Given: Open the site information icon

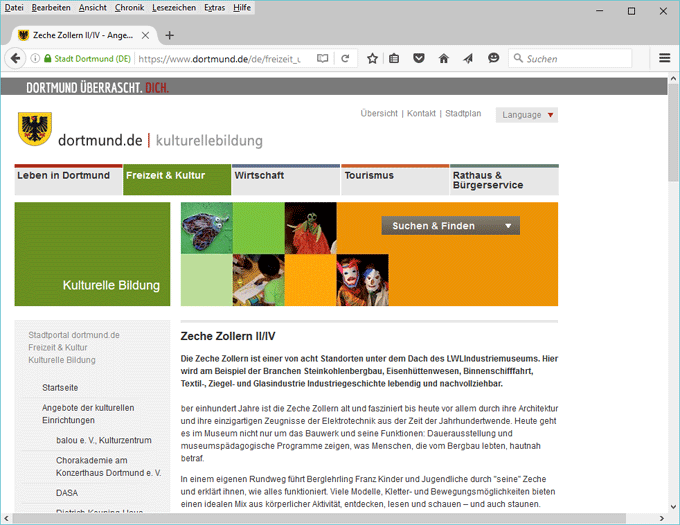Looking at the screenshot, I should 35,58.
